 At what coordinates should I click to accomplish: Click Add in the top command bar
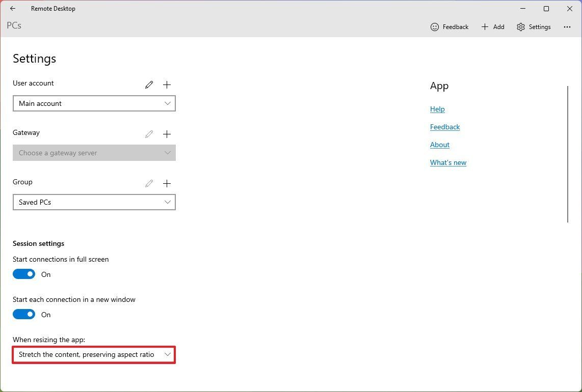coord(492,26)
